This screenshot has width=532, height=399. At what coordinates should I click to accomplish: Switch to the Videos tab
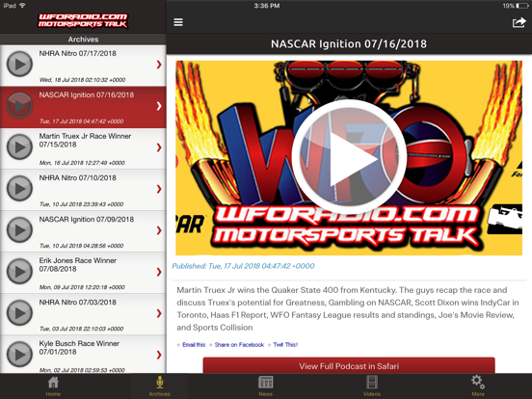[372, 386]
